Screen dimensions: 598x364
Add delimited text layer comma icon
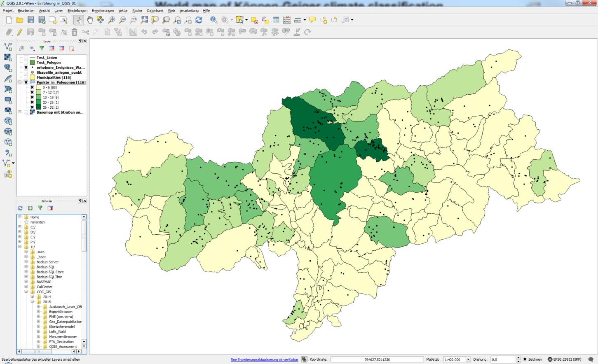8,153
